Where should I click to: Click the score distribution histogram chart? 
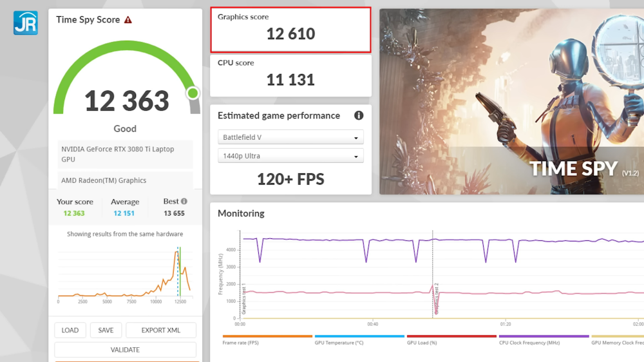click(x=125, y=275)
